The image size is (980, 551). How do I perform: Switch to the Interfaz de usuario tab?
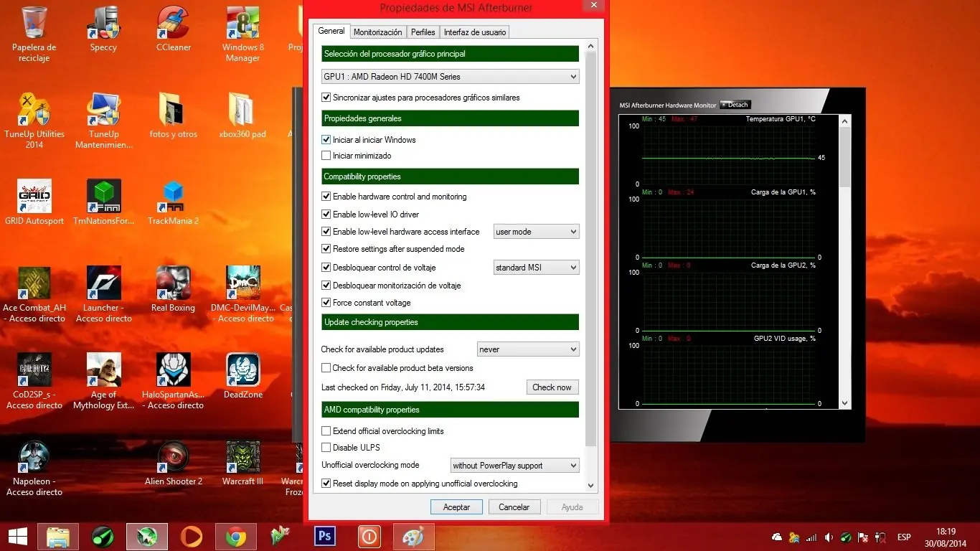tap(475, 32)
